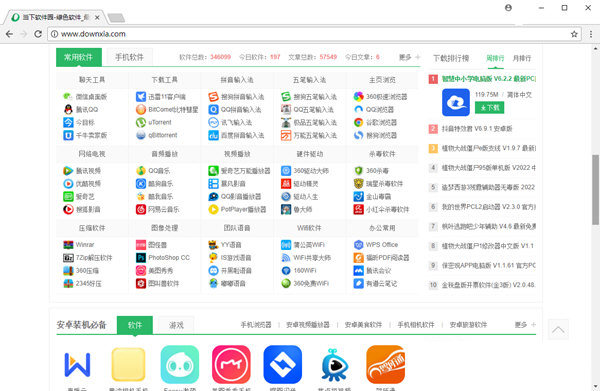The image size is (600, 391).
Task: Open the WeChat desktop icon
Action: tap(68, 96)
